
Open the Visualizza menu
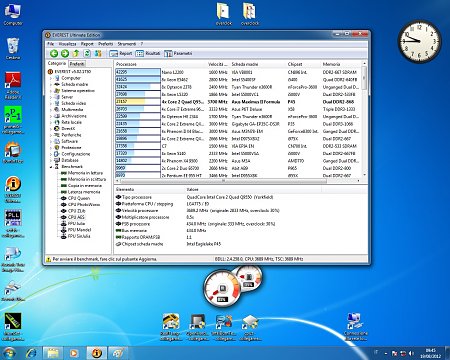(67, 44)
